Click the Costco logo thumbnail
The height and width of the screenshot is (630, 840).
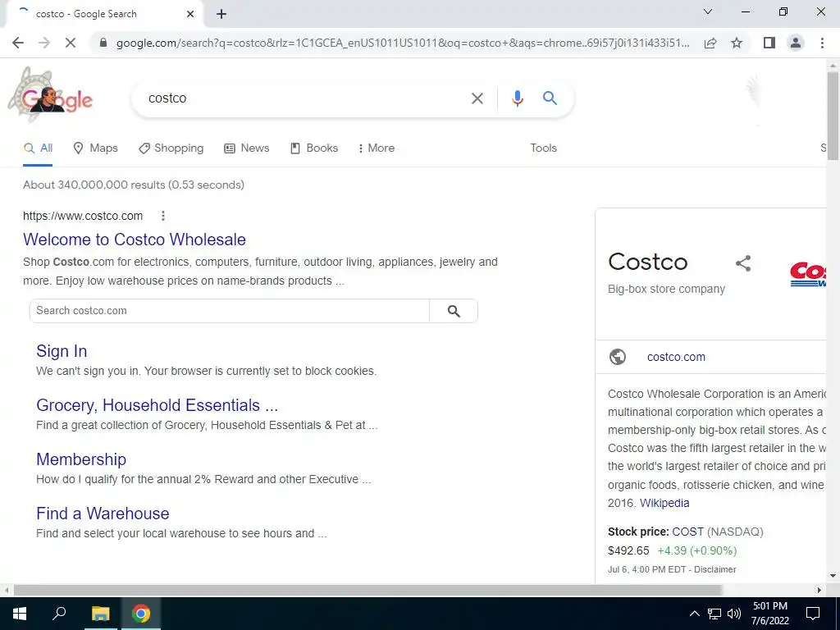coord(808,274)
